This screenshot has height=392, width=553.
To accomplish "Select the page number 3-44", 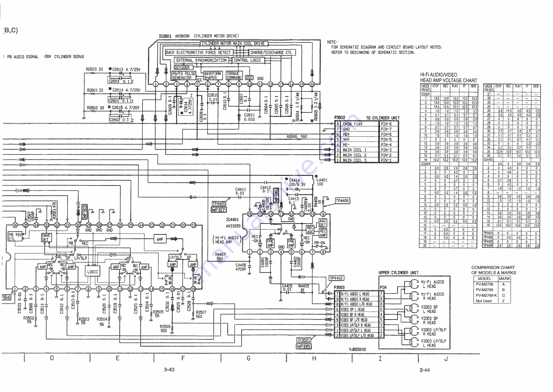I will click(424, 370).
